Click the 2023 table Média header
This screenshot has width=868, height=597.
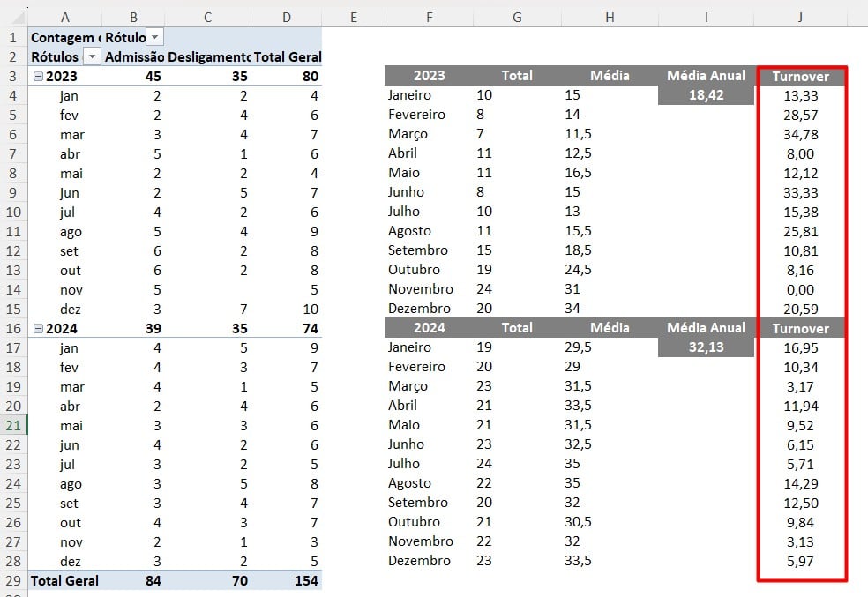click(x=610, y=76)
